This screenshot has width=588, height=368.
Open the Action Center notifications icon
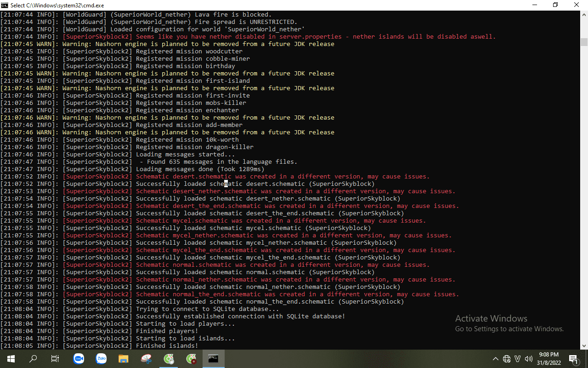coord(573,359)
